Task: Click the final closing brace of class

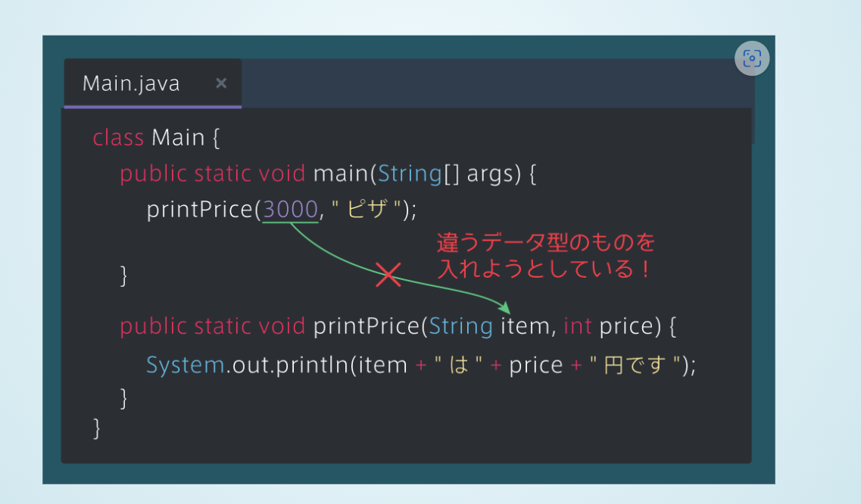Action: (x=96, y=428)
